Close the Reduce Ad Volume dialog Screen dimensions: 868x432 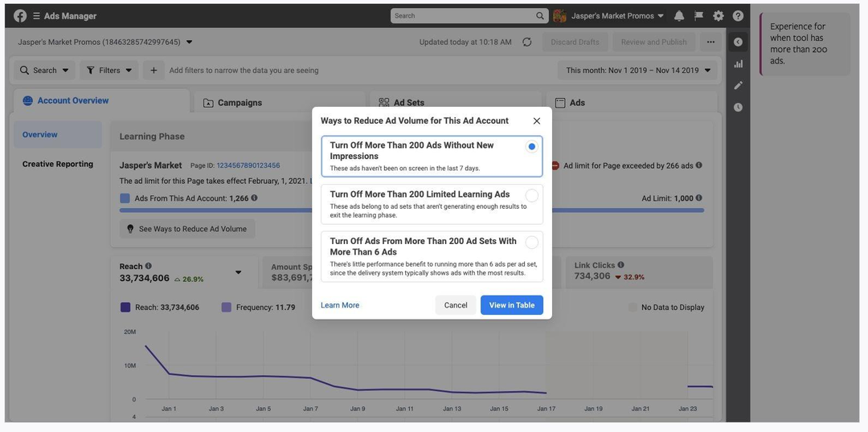pos(536,120)
